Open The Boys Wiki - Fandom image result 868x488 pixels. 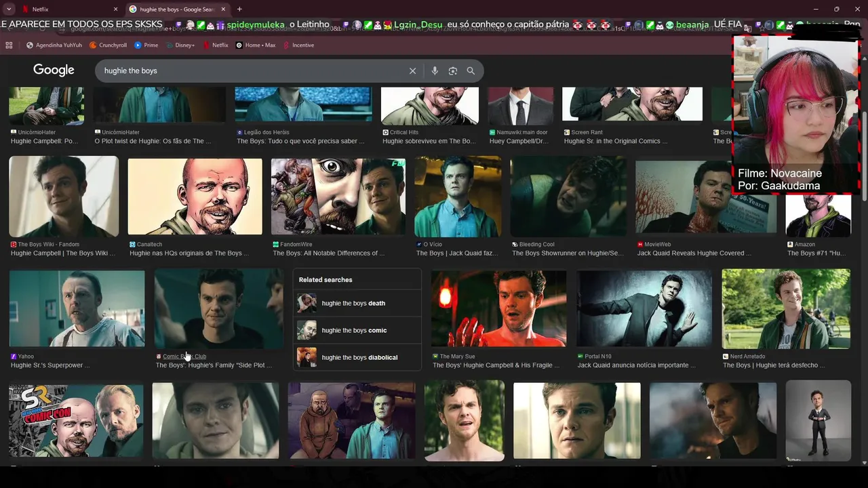(x=64, y=197)
